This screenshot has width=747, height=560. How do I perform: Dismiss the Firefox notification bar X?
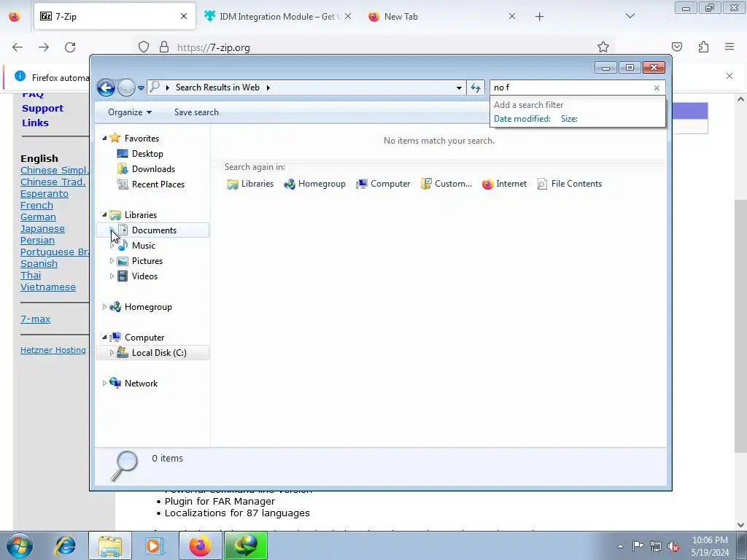[729, 76]
